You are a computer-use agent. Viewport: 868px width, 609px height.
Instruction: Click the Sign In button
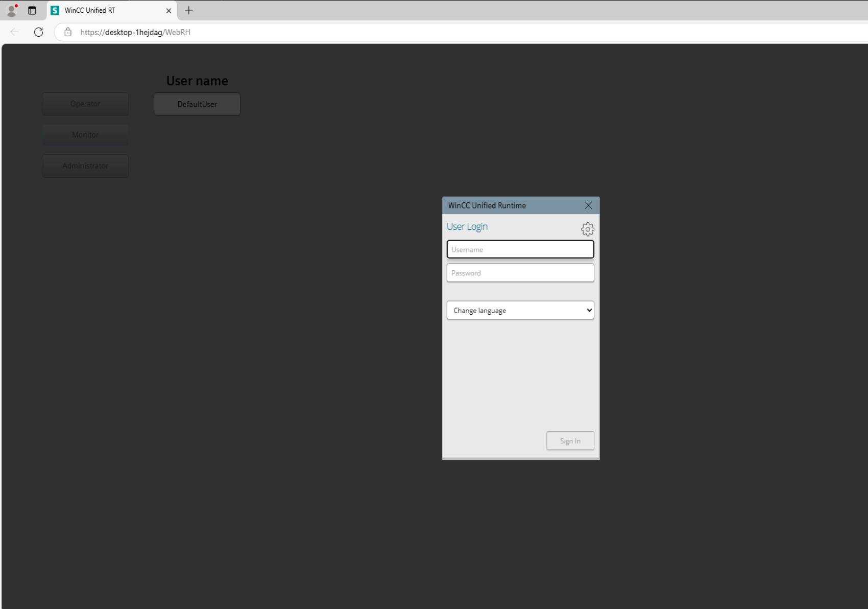pos(570,441)
